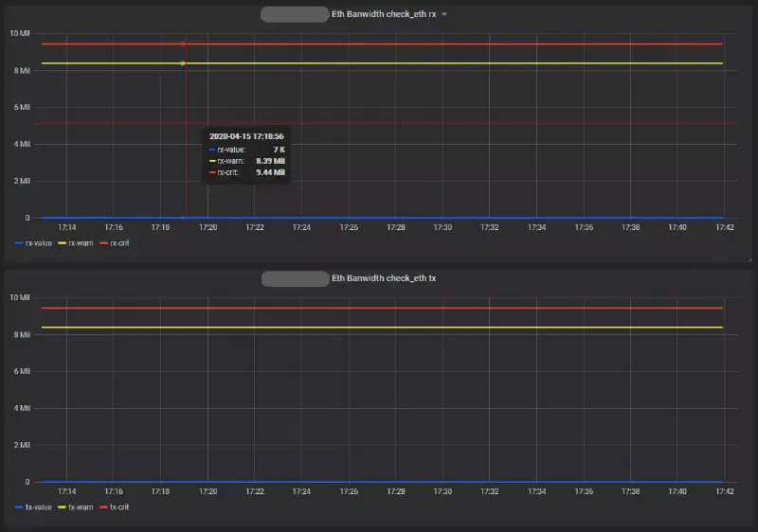Select the tx-warn legend label
Viewport: 758px width, 532px height.
click(81, 507)
